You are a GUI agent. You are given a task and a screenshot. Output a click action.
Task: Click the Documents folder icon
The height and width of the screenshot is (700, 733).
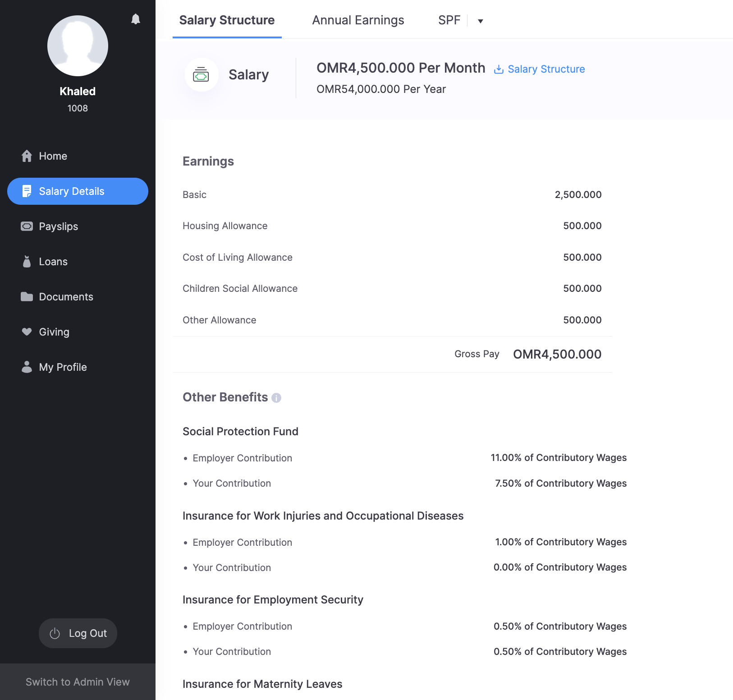click(27, 297)
